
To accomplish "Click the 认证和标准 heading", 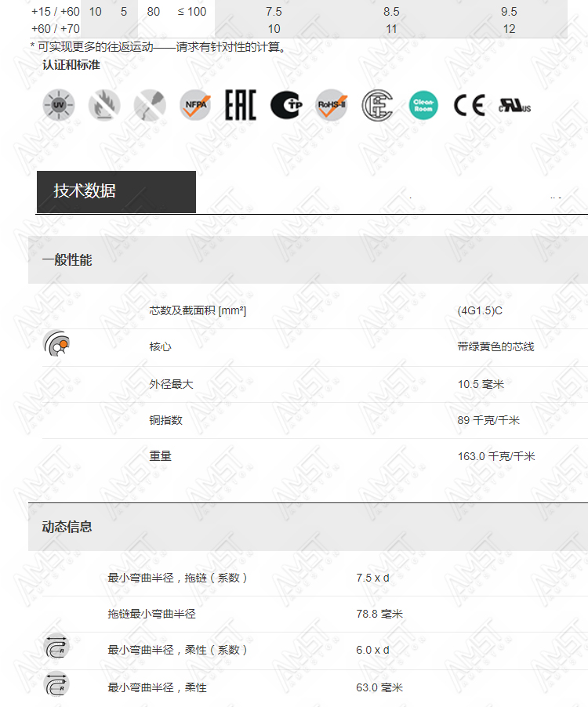I will click(71, 65).
